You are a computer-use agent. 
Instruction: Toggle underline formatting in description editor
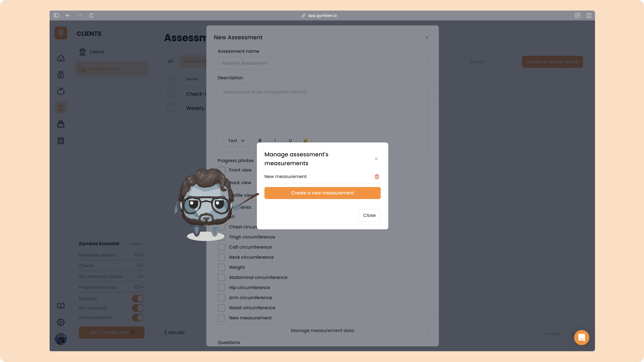(290, 141)
